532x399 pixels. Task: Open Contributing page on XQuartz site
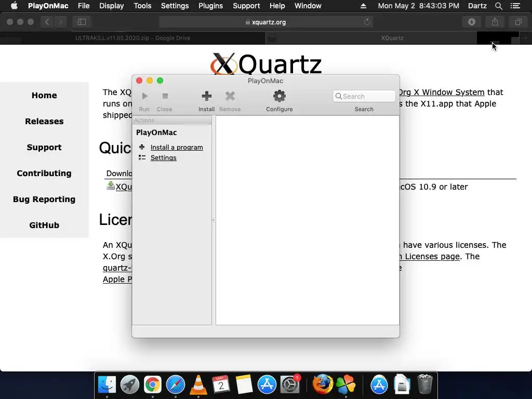(x=44, y=174)
